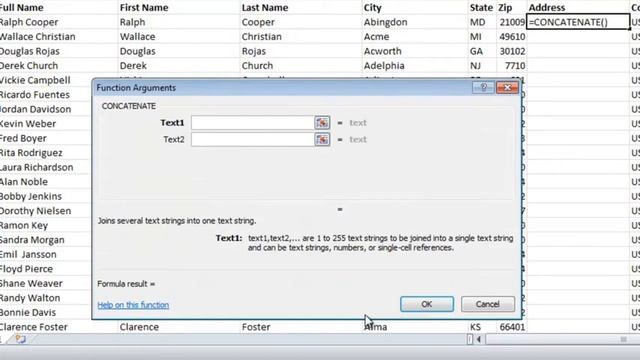
Task: Select the Adelphia city cell
Action: tap(415, 66)
